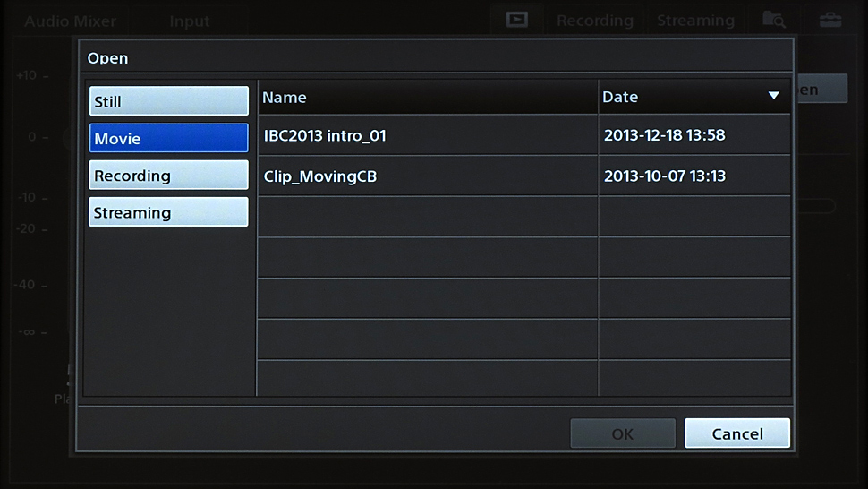Sort files by Name column
Screen dimensions: 868x489
coord(427,97)
